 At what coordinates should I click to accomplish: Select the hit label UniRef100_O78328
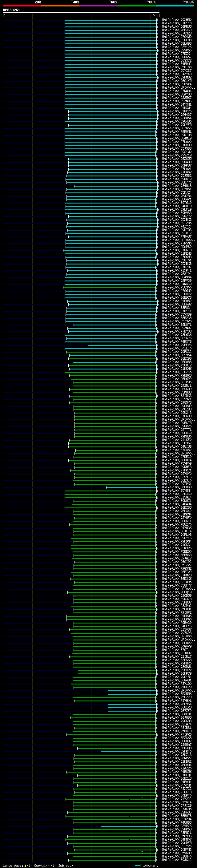coord(177,33)
